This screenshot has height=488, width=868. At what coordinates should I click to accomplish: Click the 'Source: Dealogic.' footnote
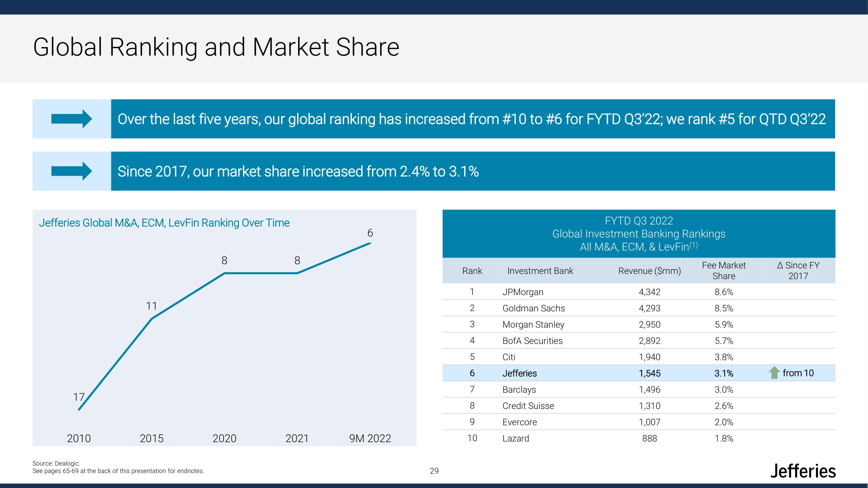tap(56, 463)
